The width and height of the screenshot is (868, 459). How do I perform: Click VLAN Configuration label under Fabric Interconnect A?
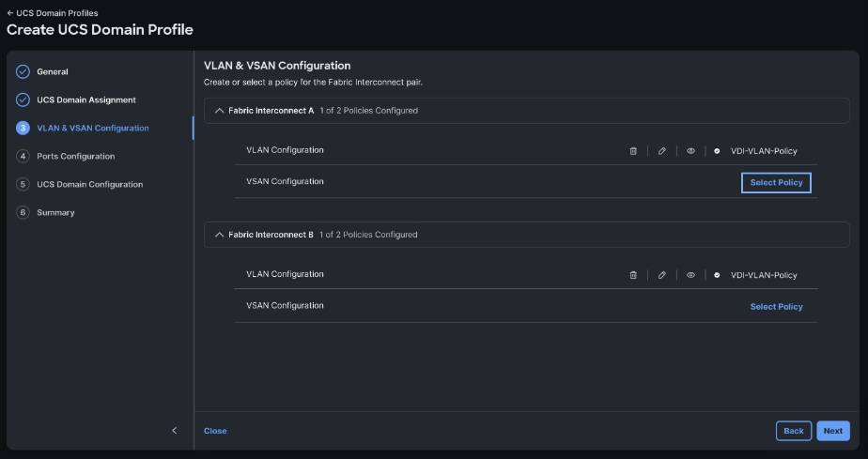click(285, 150)
